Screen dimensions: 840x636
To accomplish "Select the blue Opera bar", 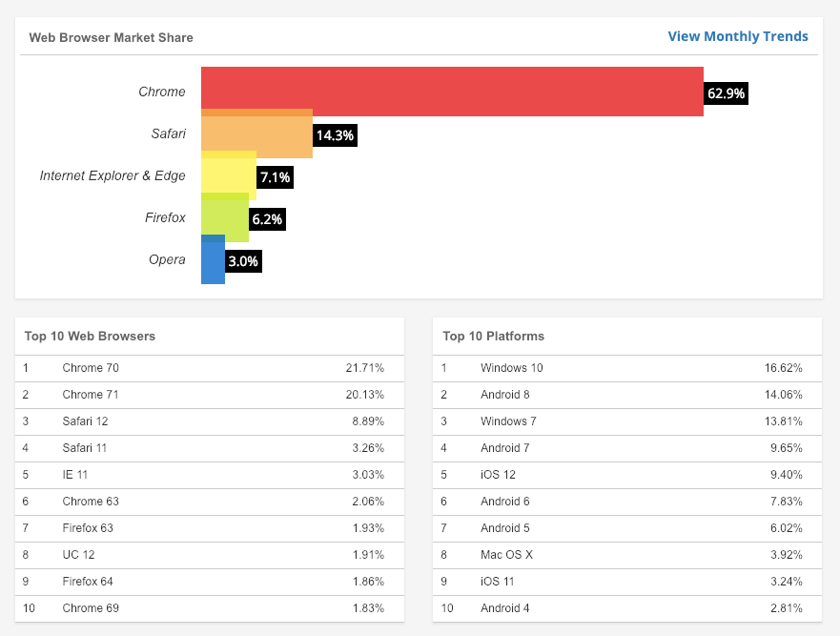I will [x=214, y=259].
